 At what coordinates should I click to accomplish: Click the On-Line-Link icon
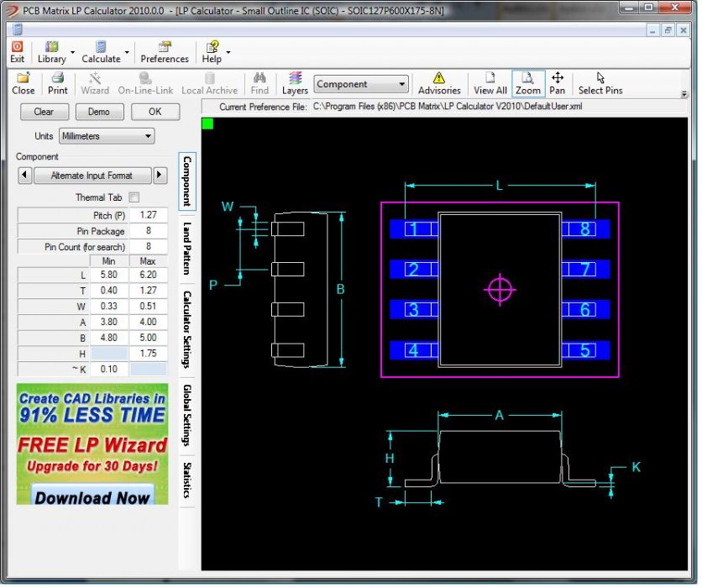pyautogui.click(x=145, y=78)
